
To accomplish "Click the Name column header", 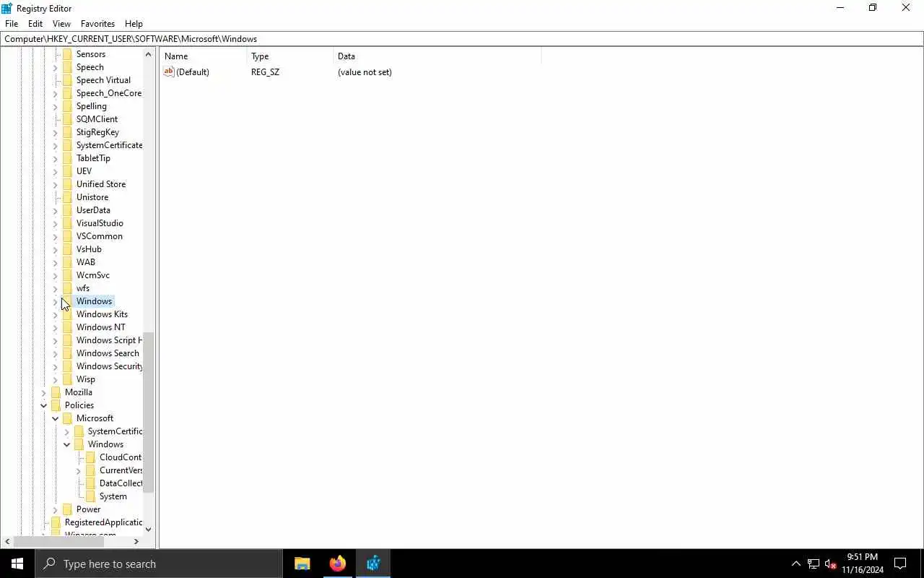I will [204, 56].
